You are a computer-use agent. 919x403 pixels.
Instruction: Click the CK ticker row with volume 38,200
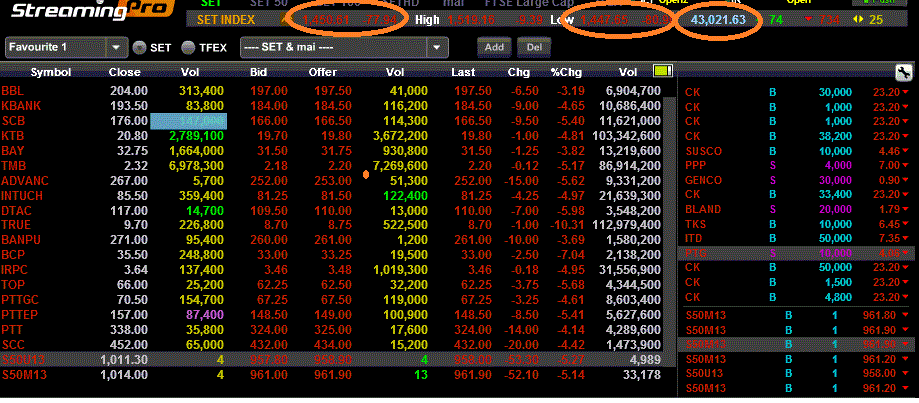click(x=798, y=136)
